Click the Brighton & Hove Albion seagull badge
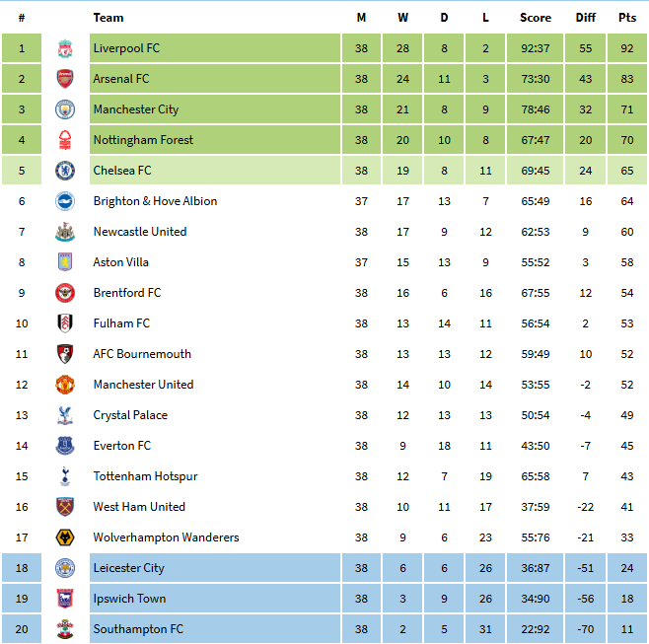The image size is (649, 644). click(x=65, y=201)
